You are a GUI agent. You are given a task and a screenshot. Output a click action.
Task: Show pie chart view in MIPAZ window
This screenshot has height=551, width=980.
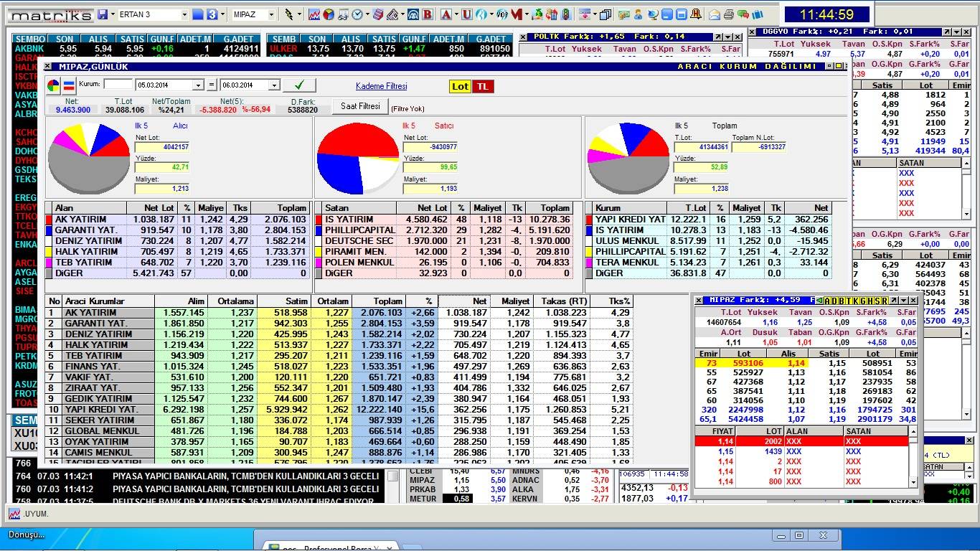[53, 86]
